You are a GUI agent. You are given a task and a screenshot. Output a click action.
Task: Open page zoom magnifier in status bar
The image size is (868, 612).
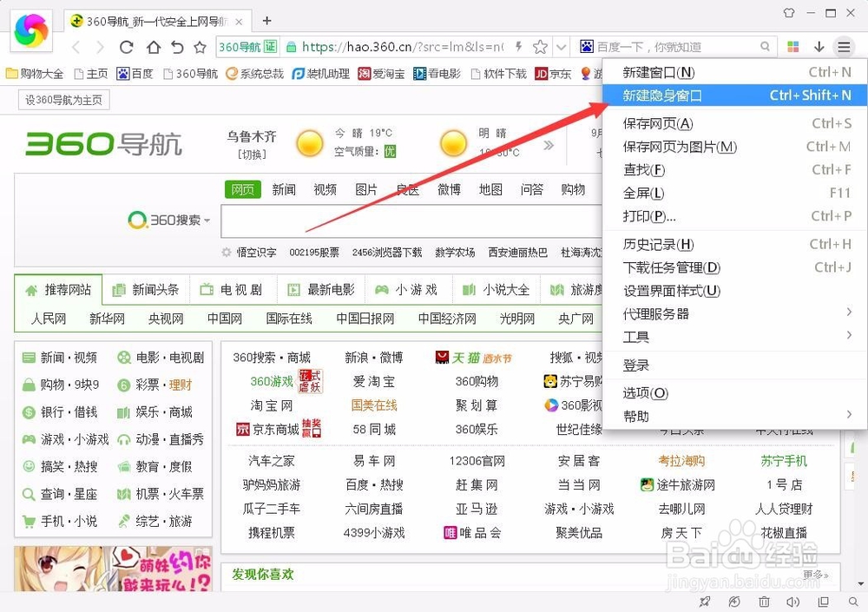click(x=853, y=602)
